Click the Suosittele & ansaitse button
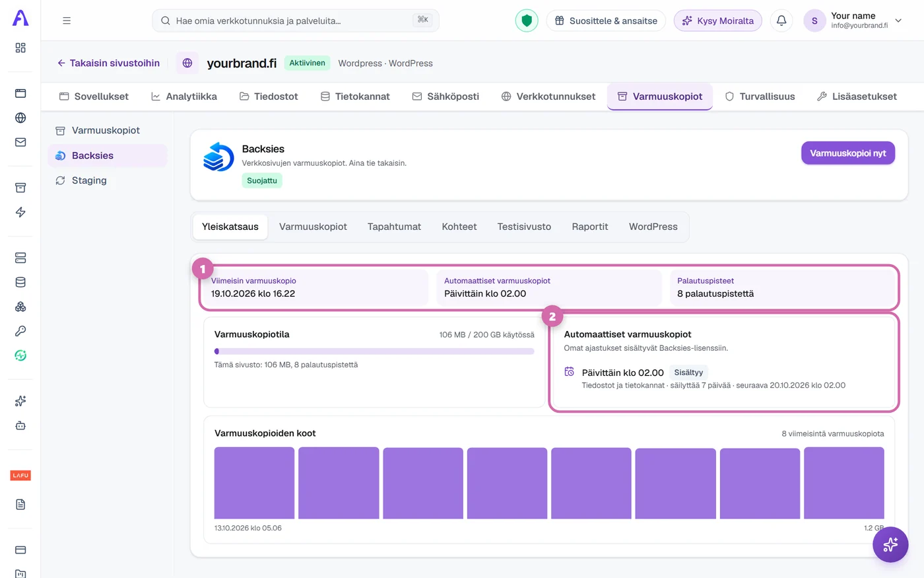The width and height of the screenshot is (924, 578). (606, 20)
